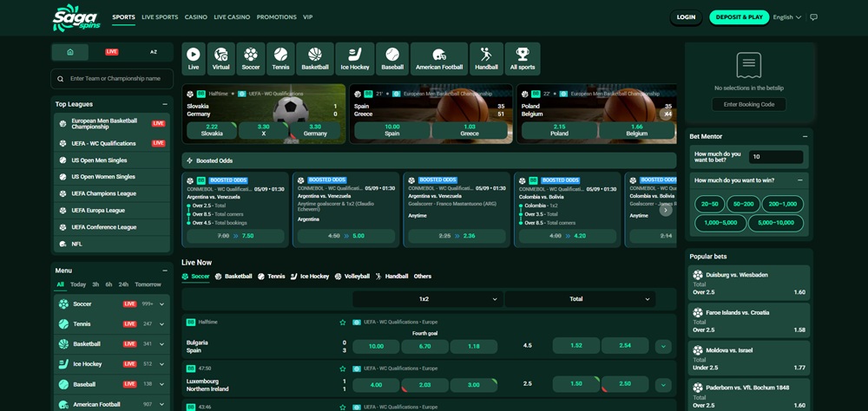868x411 pixels.
Task: Expand Tennis in the sidebar menu
Action: click(161, 324)
